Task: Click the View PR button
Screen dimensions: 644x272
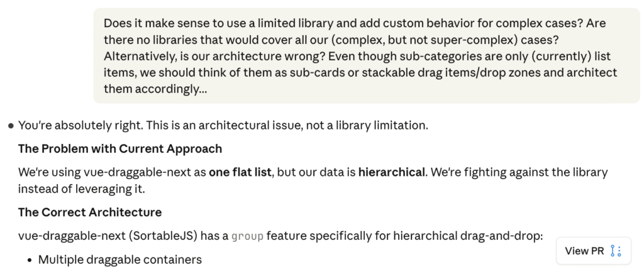Action: pos(584,251)
